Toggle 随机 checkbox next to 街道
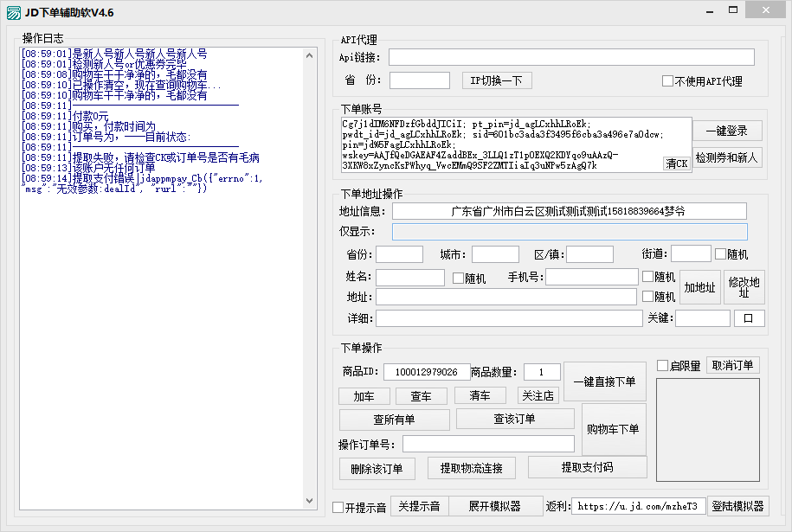Screen dimensions: 792x532 click(x=720, y=254)
